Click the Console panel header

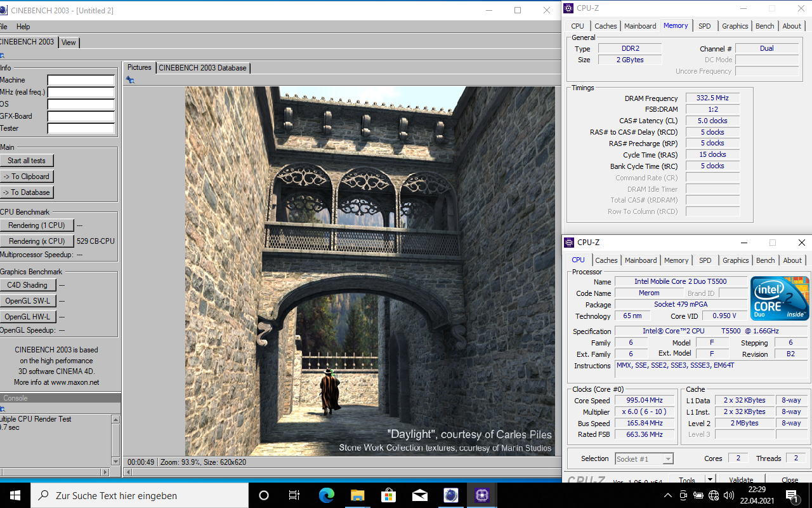coord(60,398)
